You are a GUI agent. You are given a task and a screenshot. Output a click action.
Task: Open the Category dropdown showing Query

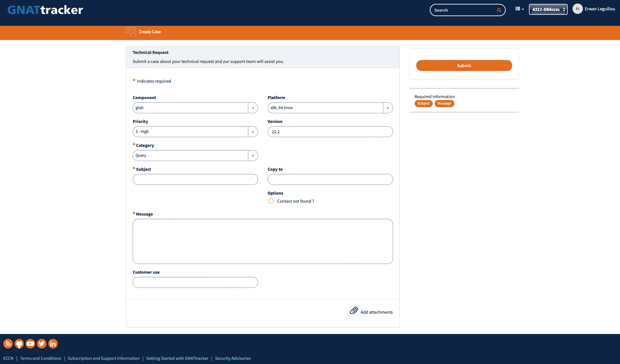coord(253,155)
